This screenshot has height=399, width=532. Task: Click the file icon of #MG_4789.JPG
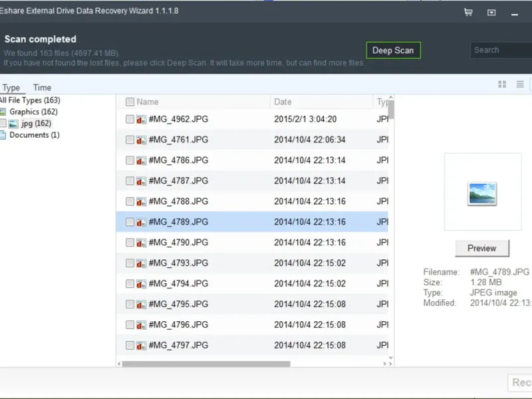[x=141, y=222]
